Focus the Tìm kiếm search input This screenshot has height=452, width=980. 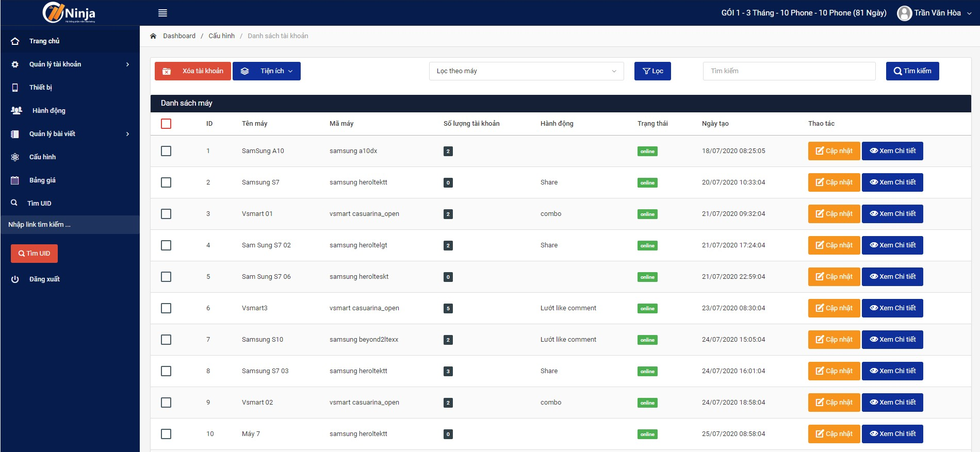tap(789, 71)
